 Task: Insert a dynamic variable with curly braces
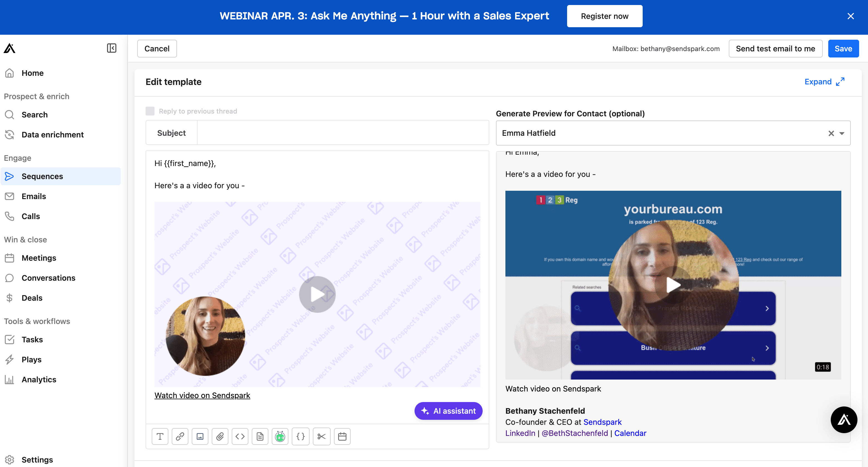tap(301, 436)
